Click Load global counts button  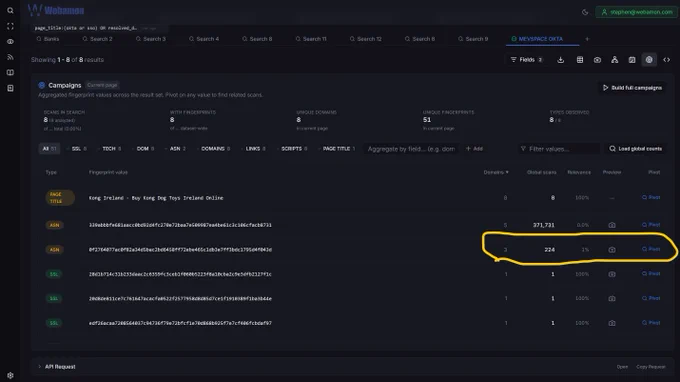tap(635, 149)
